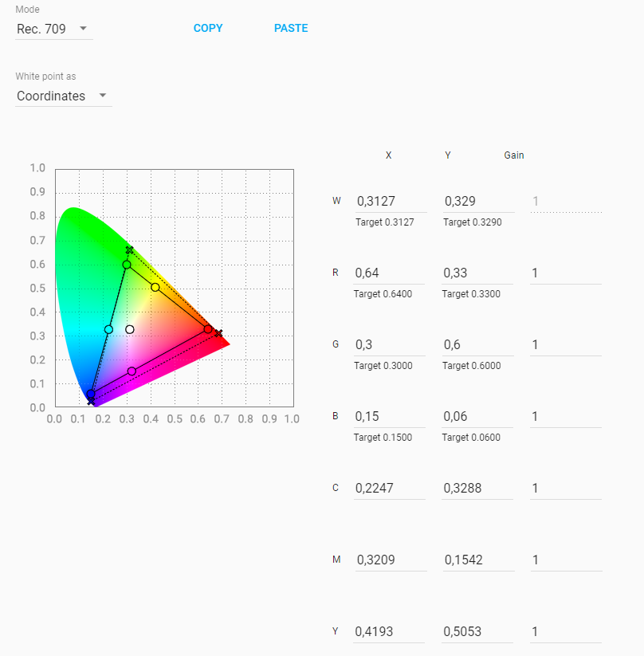Select the cyan secondary marker on chart
644x656 pixels.
(x=109, y=330)
